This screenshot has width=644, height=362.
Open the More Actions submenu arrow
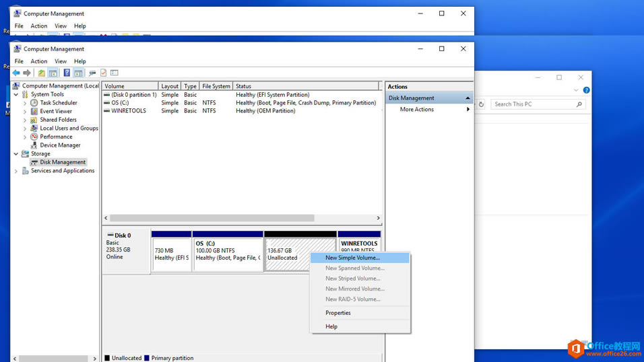point(468,109)
